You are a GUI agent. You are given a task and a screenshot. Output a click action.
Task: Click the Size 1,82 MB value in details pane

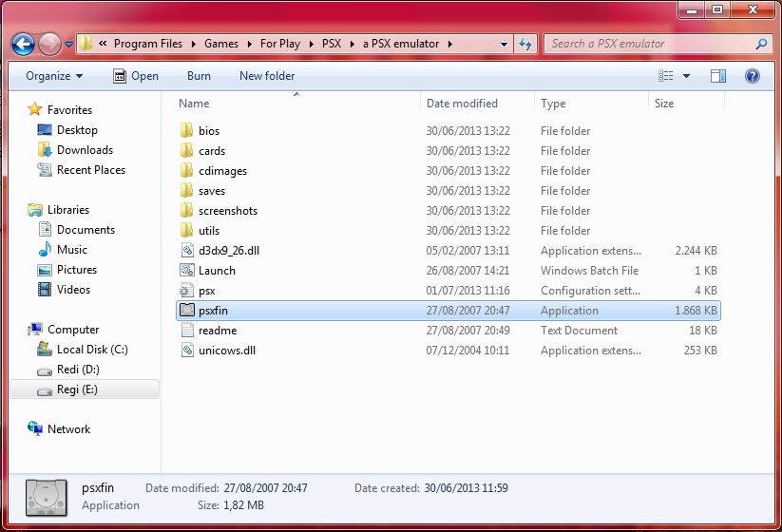243,505
